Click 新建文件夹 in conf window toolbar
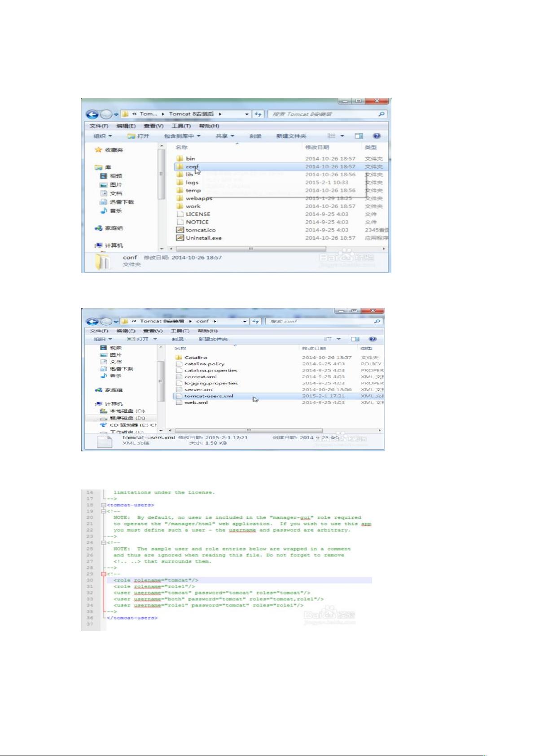535x756 pixels. pos(213,339)
